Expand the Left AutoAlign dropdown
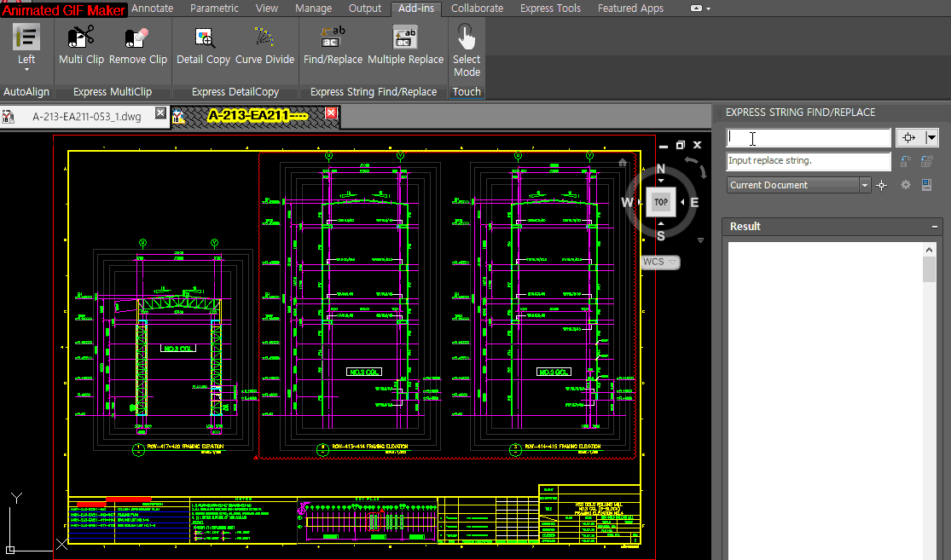Viewport: 951px width, 560px height. coord(26,70)
